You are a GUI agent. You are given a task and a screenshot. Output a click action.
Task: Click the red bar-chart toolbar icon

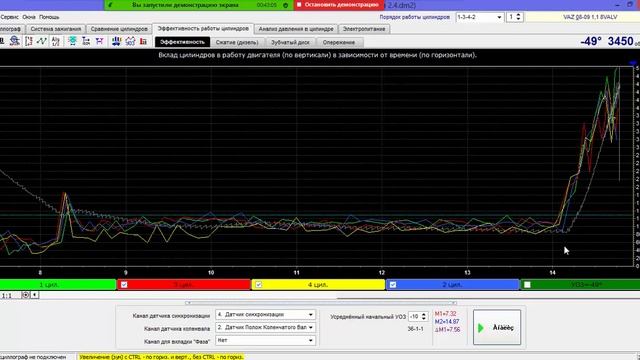click(143, 41)
